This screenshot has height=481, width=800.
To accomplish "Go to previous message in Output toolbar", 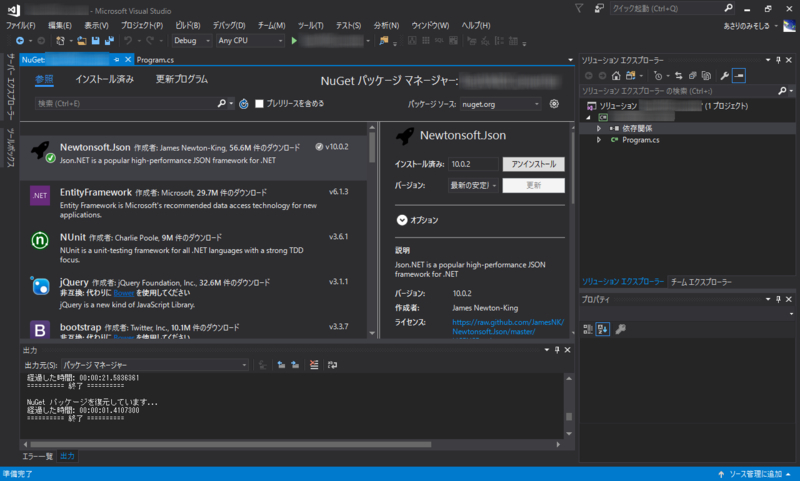I will 281,365.
